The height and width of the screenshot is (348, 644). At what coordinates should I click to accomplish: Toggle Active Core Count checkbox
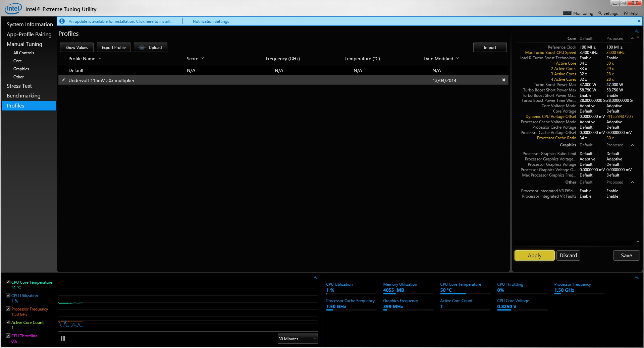tap(8, 322)
